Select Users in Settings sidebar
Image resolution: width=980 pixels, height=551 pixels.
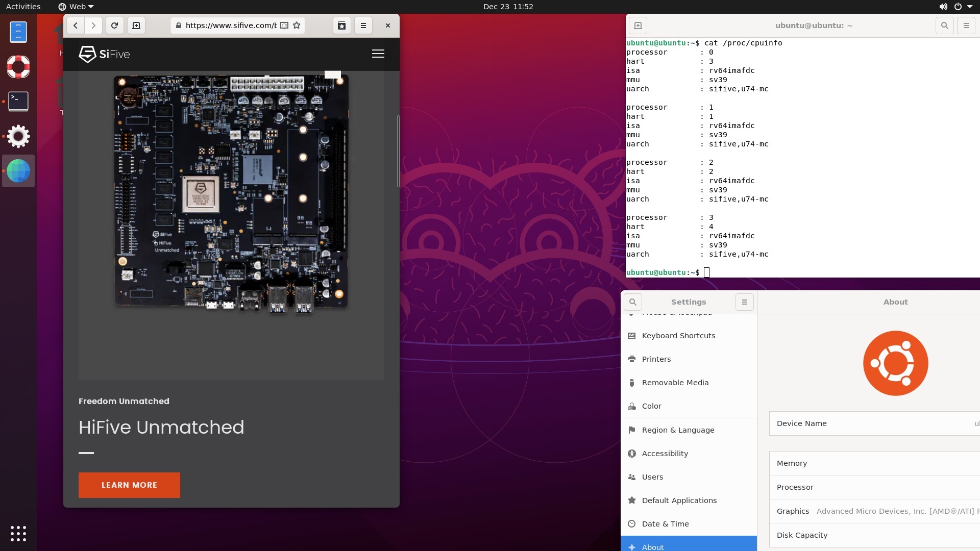689,477
